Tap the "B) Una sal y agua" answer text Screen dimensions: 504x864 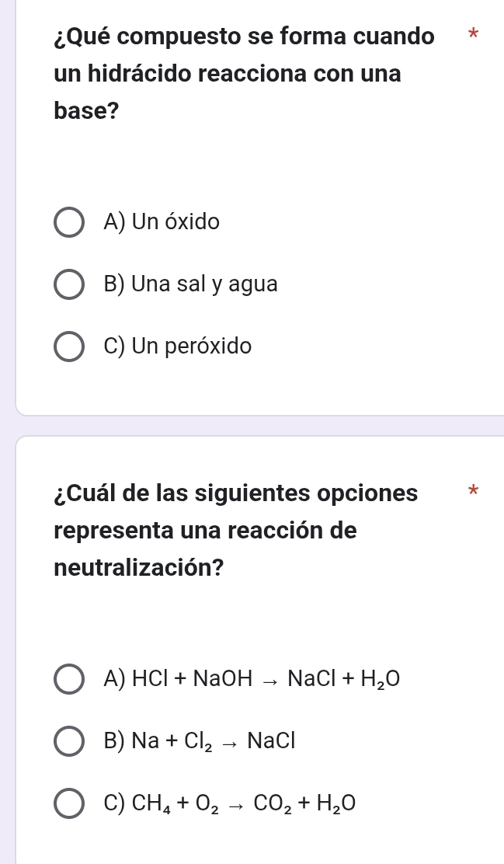189,284
